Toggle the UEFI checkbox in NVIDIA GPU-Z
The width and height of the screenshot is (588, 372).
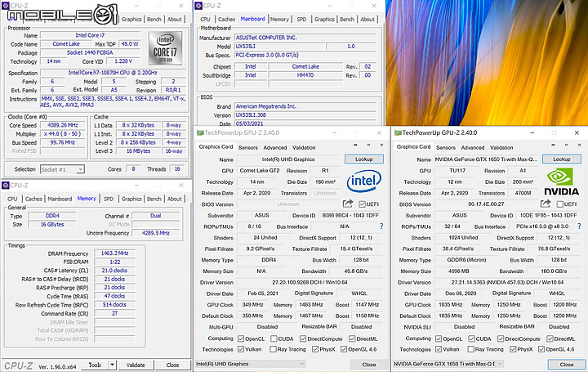560,204
